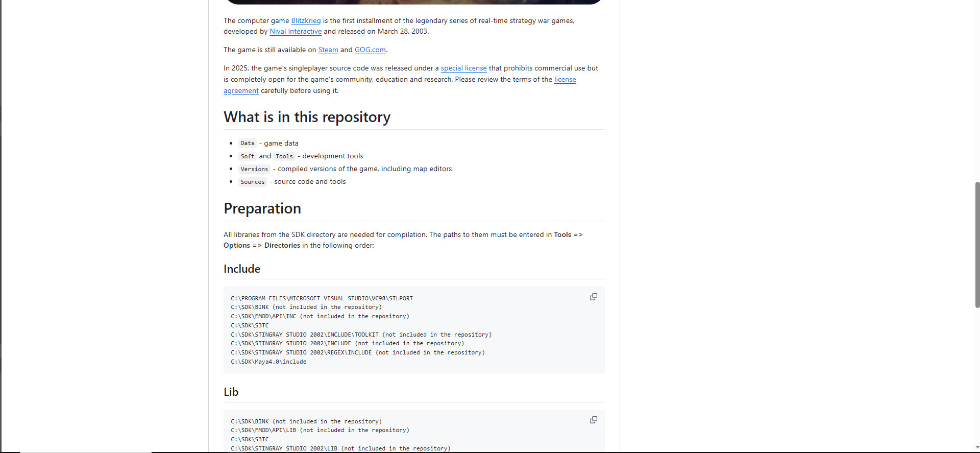The height and width of the screenshot is (453, 980).
Task: Copy the Include directories code block
Action: pyautogui.click(x=593, y=297)
